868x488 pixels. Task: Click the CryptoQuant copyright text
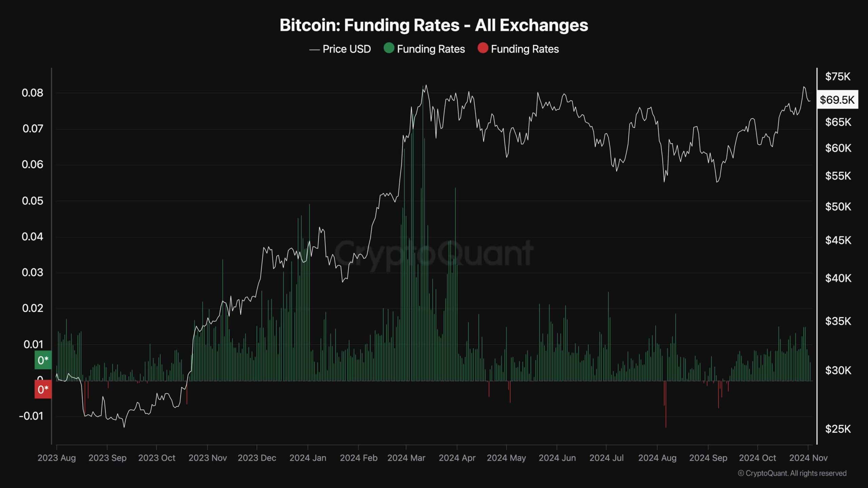tap(792, 473)
